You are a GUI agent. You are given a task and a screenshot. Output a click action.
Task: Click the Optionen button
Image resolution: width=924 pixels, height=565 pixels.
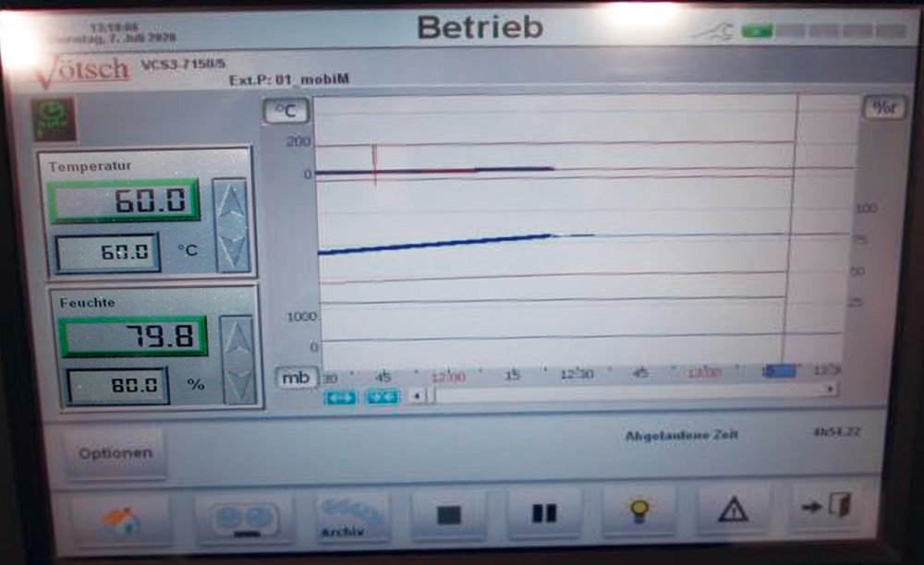tap(115, 453)
